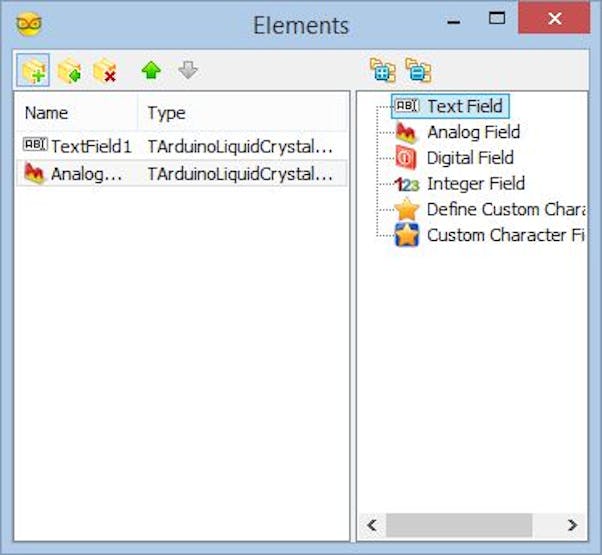Image resolution: width=602 pixels, height=555 pixels.
Task: Select Custom Character Field tree entry
Action: pos(490,235)
